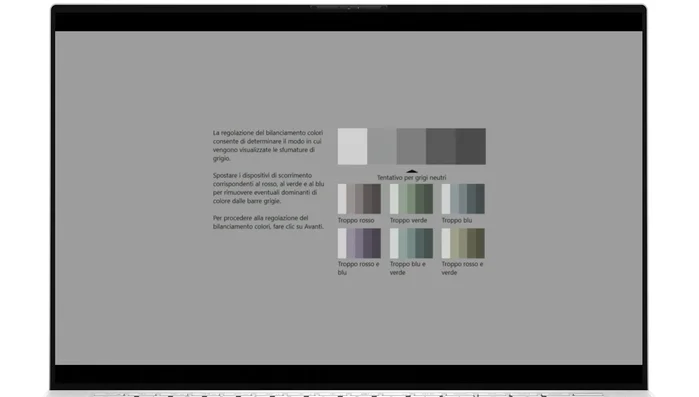Click the 'Troppo blu e verde' sample swatch
This screenshot has width=699, height=397.
point(411,243)
